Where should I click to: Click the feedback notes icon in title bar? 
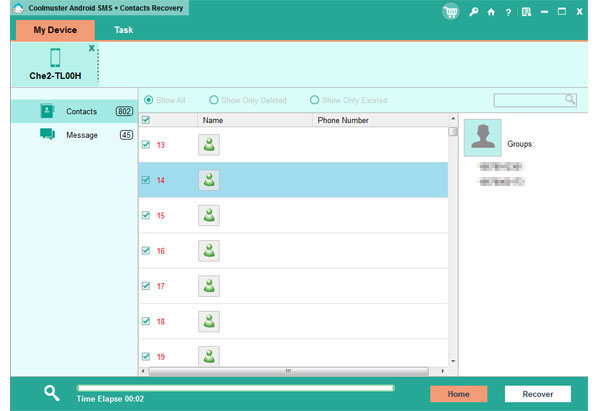tap(526, 12)
